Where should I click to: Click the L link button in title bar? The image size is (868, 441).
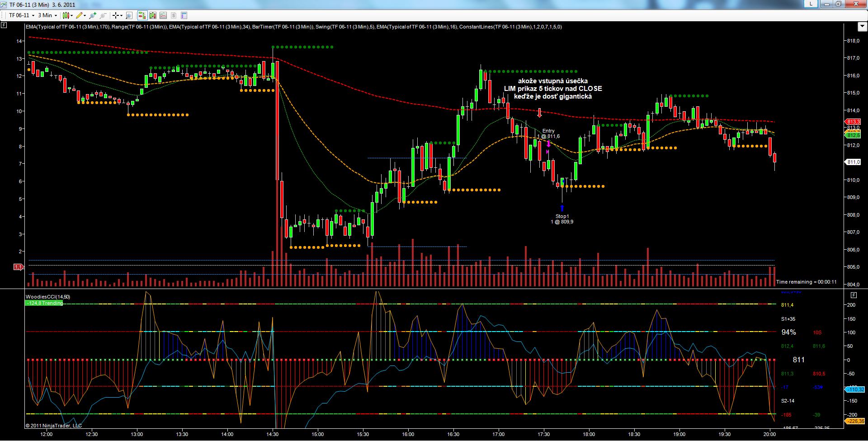click(811, 4)
